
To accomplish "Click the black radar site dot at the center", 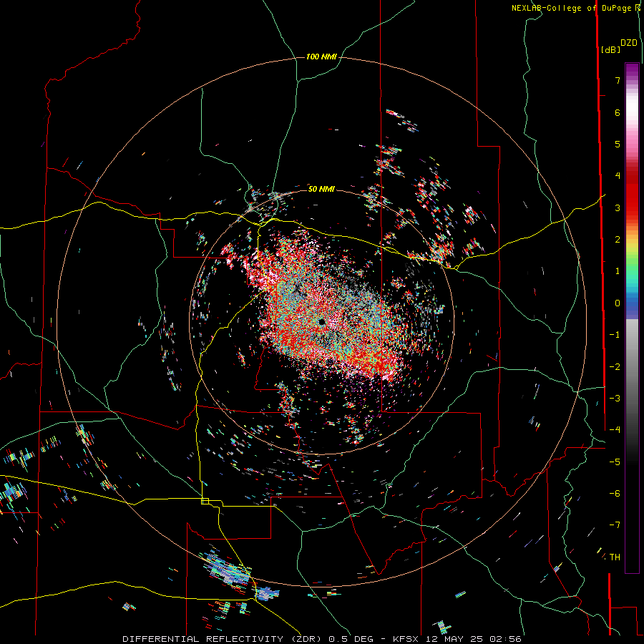I will 322,321.
